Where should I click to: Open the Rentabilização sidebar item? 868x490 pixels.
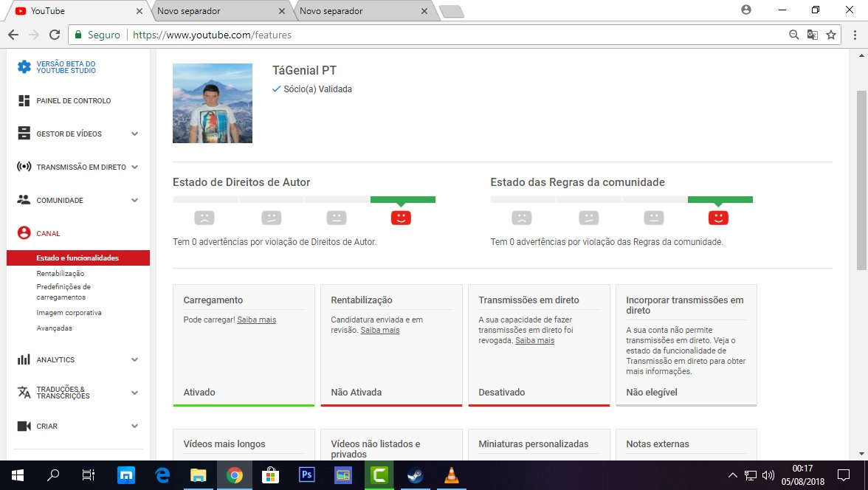click(x=61, y=274)
